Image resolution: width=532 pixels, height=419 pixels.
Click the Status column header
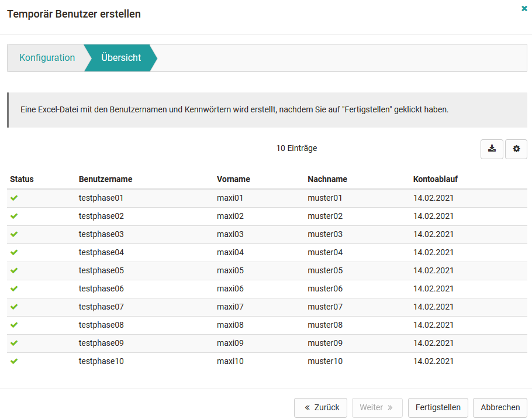click(22, 179)
